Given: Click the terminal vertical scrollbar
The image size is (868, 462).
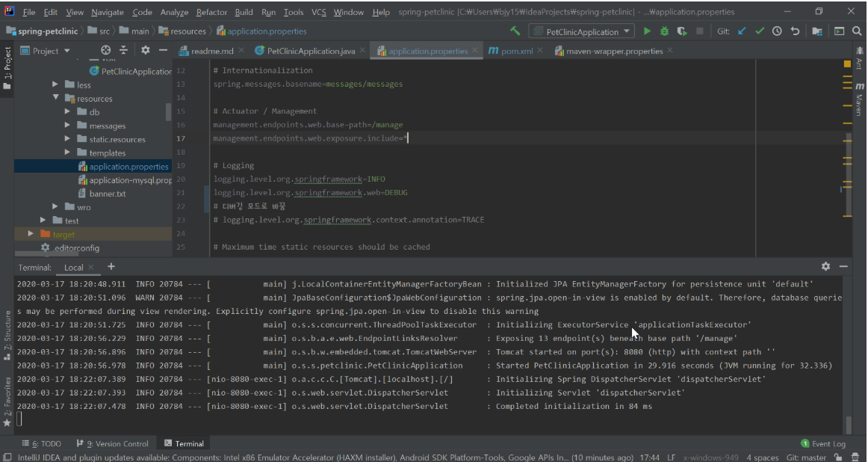Looking at the screenshot, I should coord(848,425).
